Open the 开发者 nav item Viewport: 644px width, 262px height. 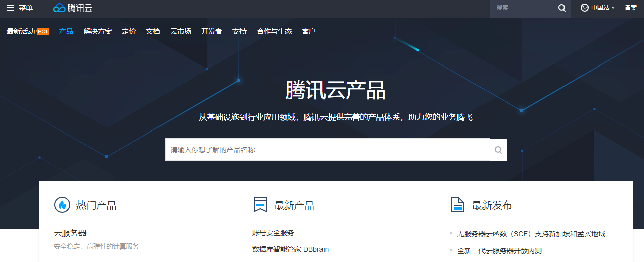click(x=212, y=31)
